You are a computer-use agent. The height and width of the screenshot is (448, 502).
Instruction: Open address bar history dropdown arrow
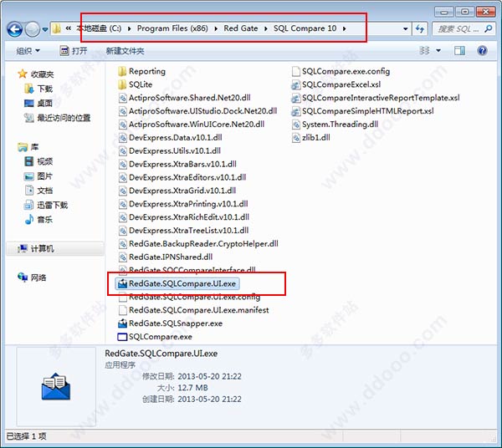coord(405,28)
